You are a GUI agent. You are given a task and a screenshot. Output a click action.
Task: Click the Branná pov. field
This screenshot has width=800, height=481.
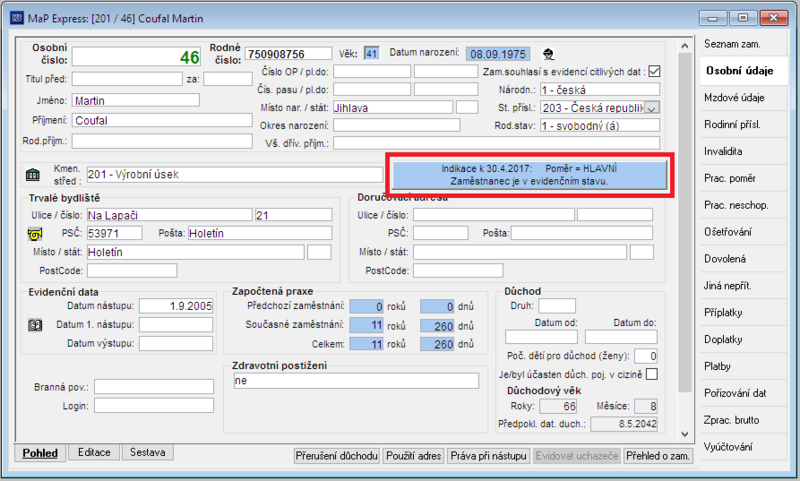click(154, 387)
